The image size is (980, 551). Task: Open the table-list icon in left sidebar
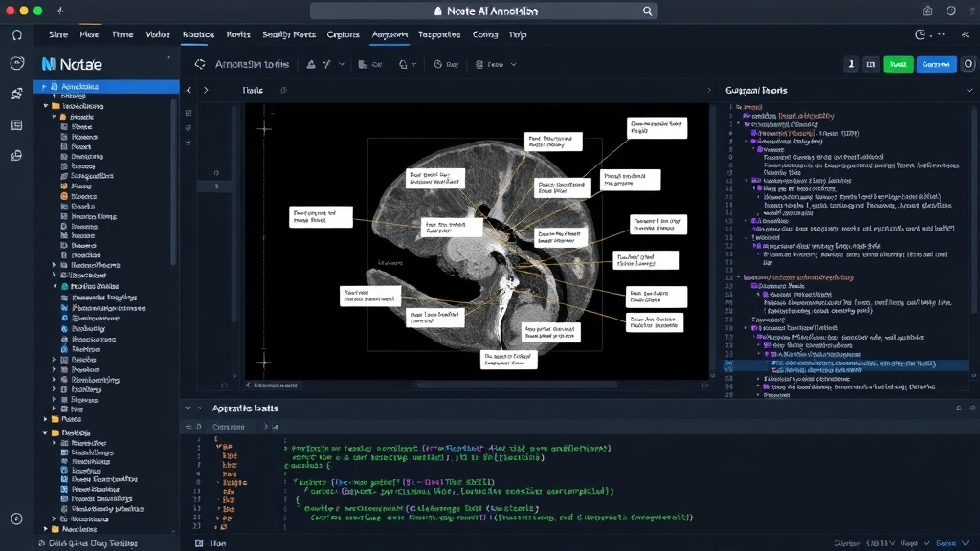17,125
